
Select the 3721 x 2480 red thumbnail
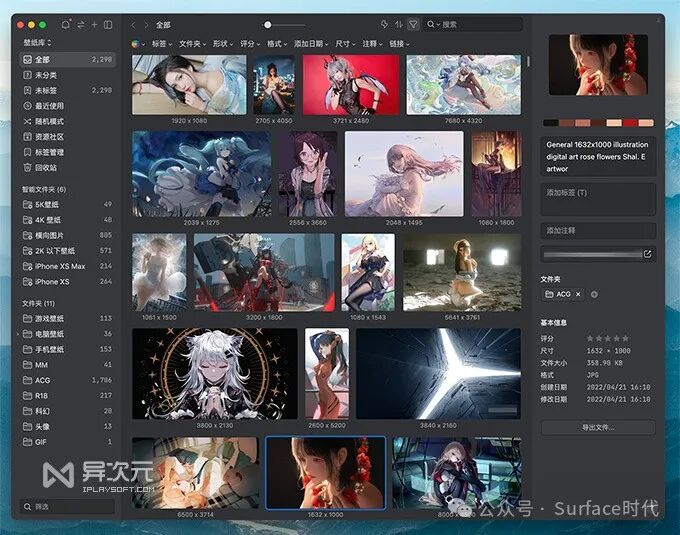[x=351, y=85]
